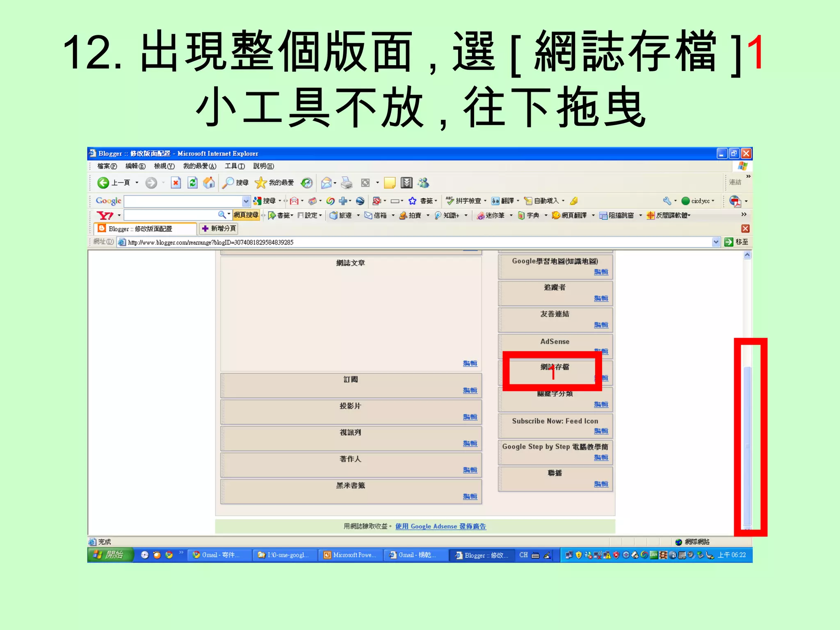The height and width of the screenshot is (630, 840).
Task: Click 新增分頁 new tab button
Action: [x=219, y=228]
